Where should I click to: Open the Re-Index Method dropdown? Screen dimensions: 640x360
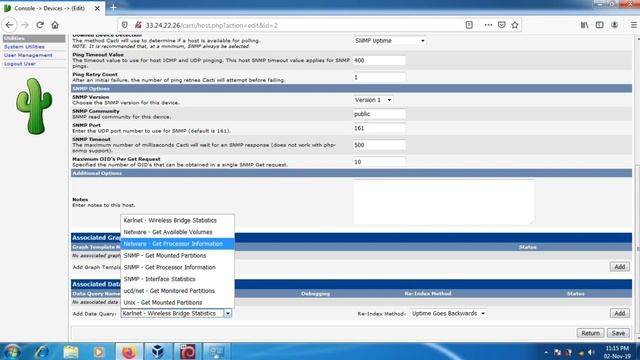[x=448, y=313]
